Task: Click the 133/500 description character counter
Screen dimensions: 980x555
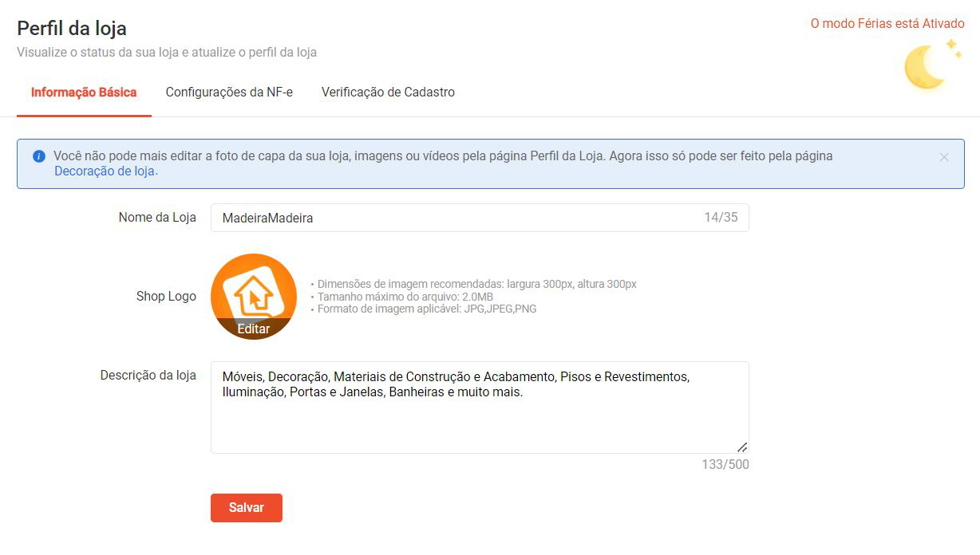Action: (725, 464)
